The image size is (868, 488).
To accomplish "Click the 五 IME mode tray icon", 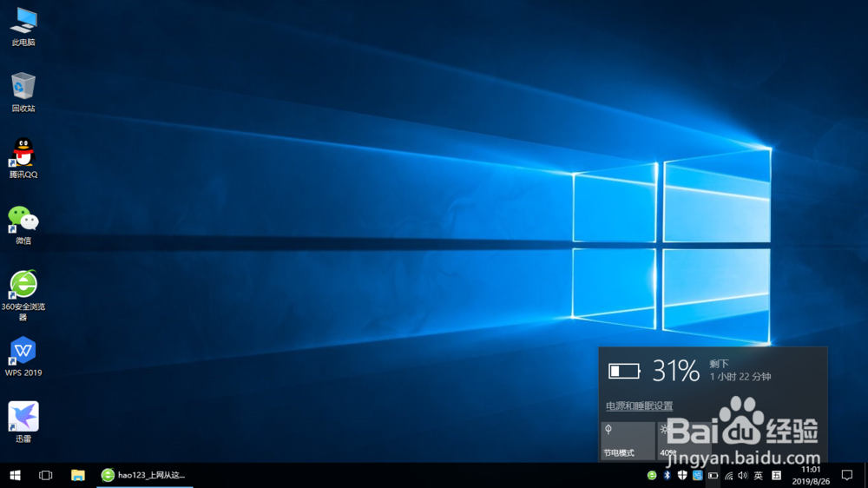I will [x=777, y=475].
